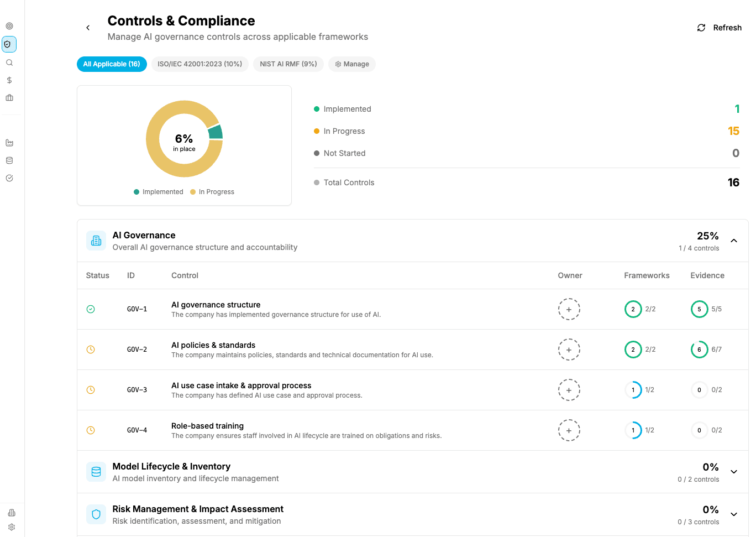This screenshot has width=756, height=537.
Task: Click the ID column header
Action: point(131,275)
